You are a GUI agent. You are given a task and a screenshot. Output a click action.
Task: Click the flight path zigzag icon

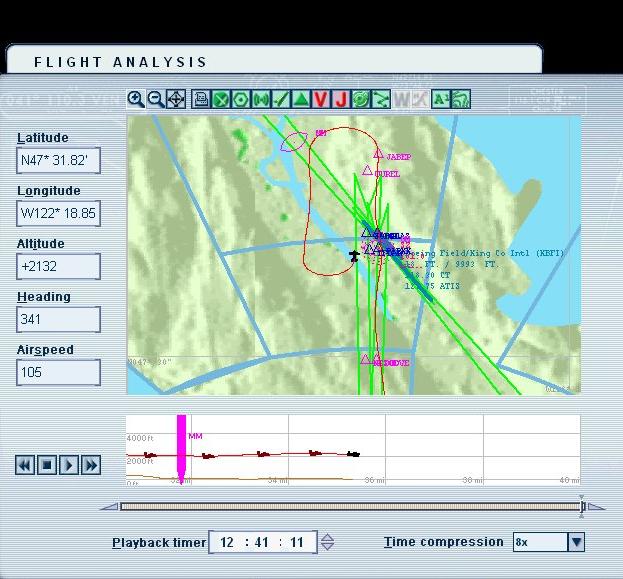click(x=381, y=99)
